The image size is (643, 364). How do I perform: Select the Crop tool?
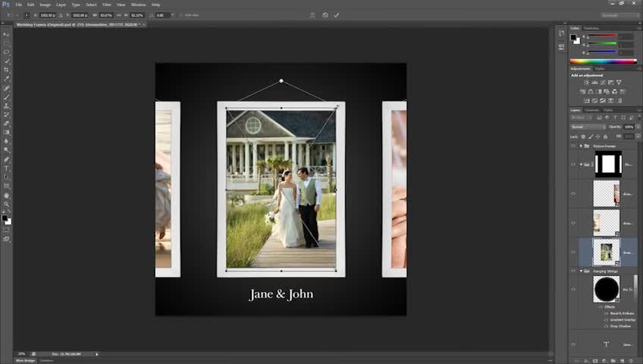tap(6, 70)
